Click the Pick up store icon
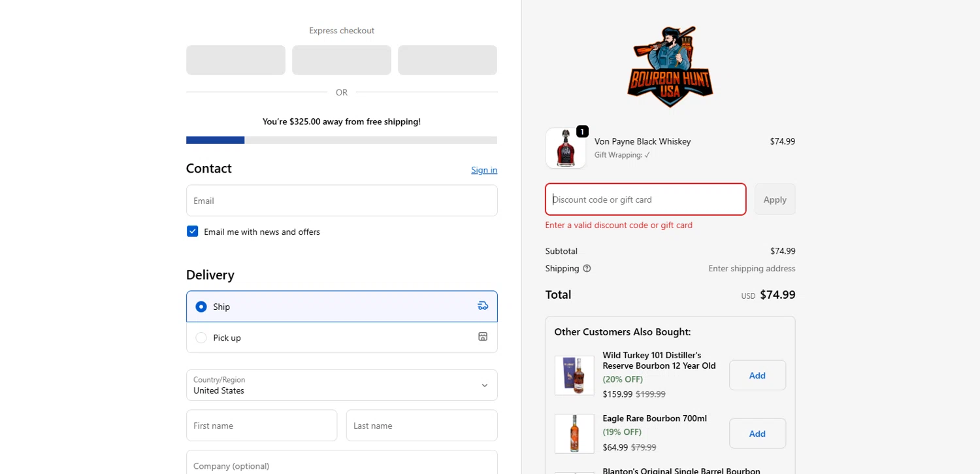 coord(483,337)
